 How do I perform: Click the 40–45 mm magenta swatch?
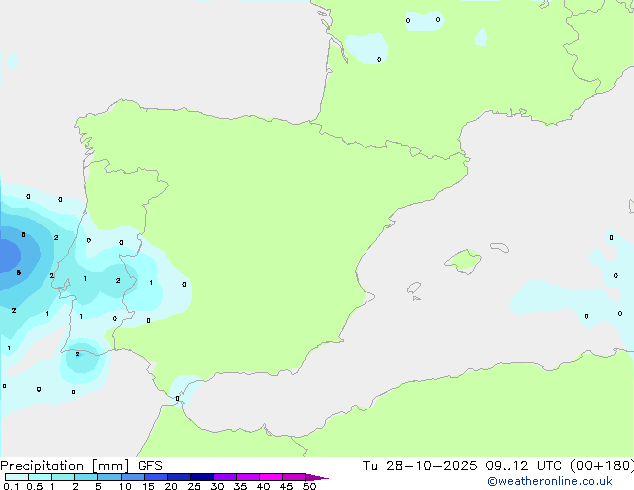271,477
